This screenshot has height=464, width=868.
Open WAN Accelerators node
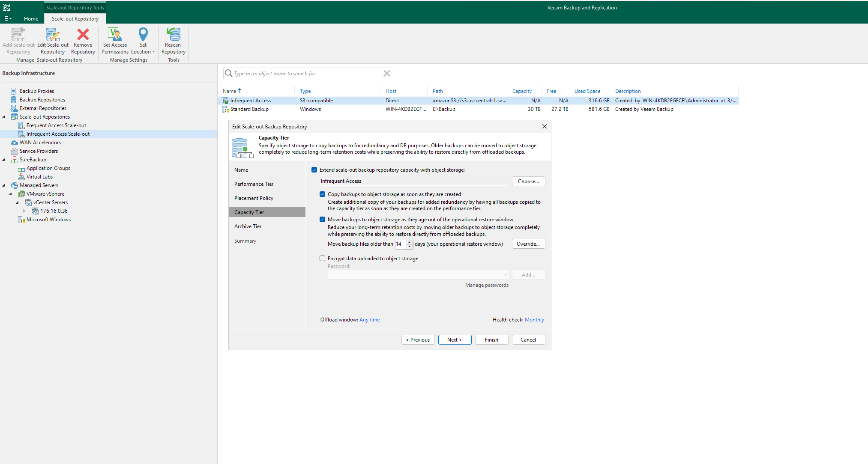click(x=40, y=143)
